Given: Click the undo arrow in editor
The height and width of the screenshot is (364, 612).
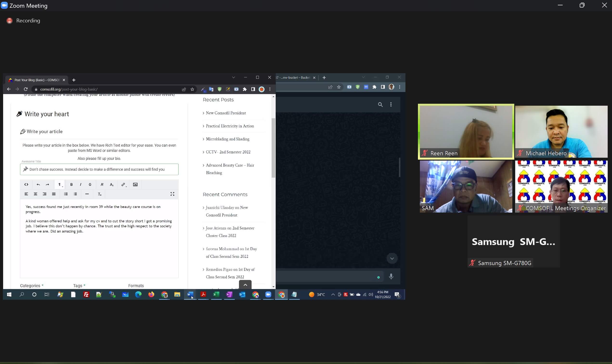Looking at the screenshot, I should tap(38, 184).
